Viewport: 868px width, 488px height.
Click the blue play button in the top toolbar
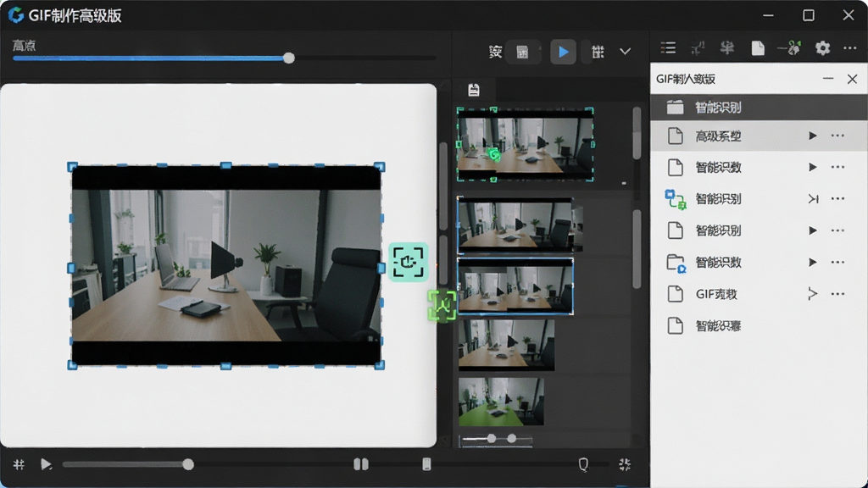563,52
